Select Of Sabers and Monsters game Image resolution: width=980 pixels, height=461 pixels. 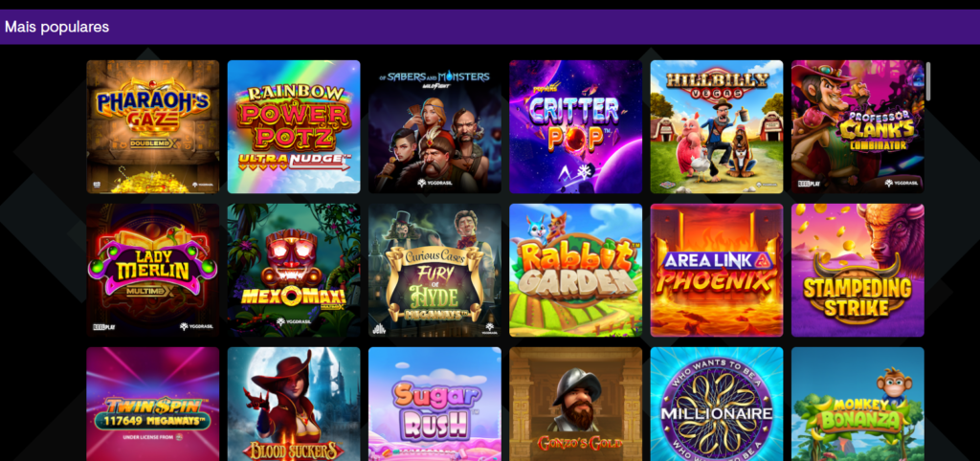coord(434,127)
